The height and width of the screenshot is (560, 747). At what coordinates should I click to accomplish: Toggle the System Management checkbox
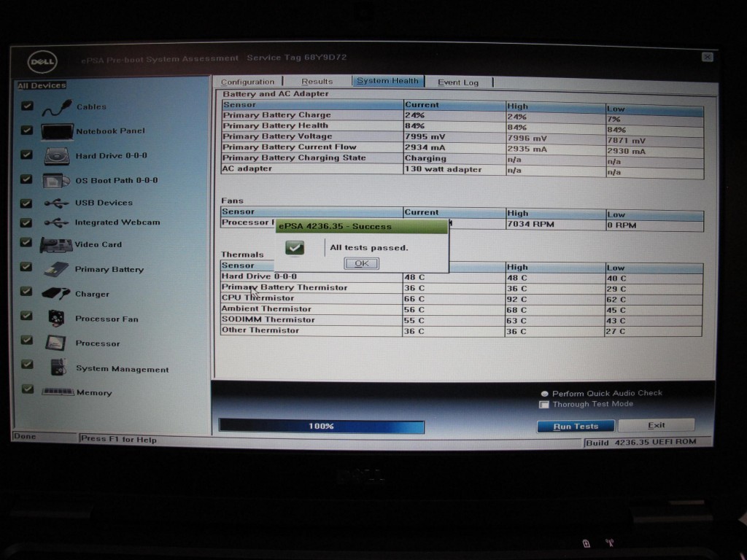27,365
